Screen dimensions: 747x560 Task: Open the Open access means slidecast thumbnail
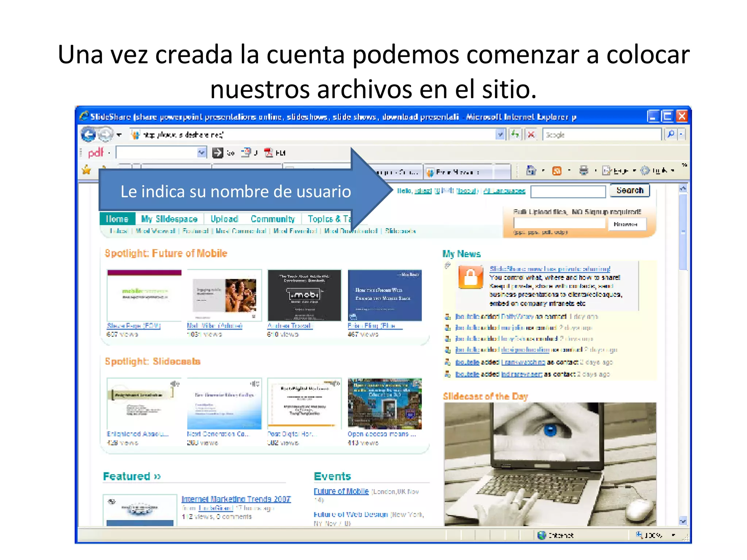click(x=385, y=404)
